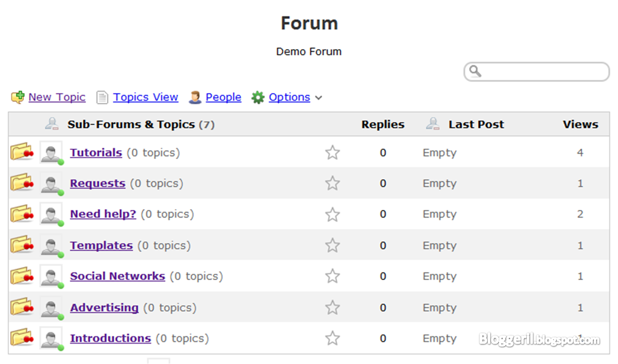Image resolution: width=618 pixels, height=364 pixels.
Task: Click the Topics View document icon
Action: point(102,97)
